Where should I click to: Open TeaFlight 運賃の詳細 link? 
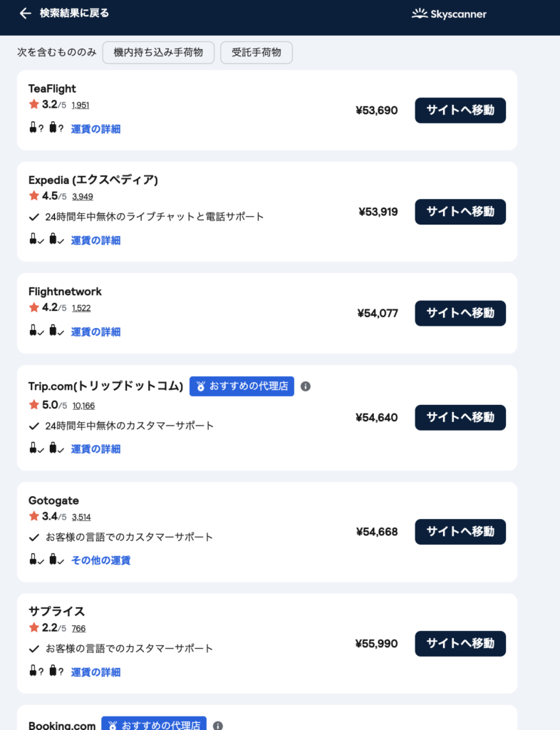pos(95,129)
